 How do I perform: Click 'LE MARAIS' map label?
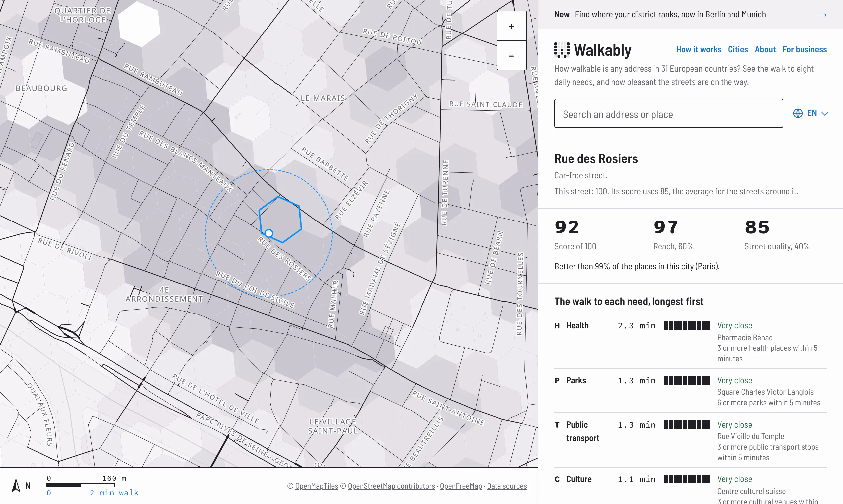click(x=323, y=98)
